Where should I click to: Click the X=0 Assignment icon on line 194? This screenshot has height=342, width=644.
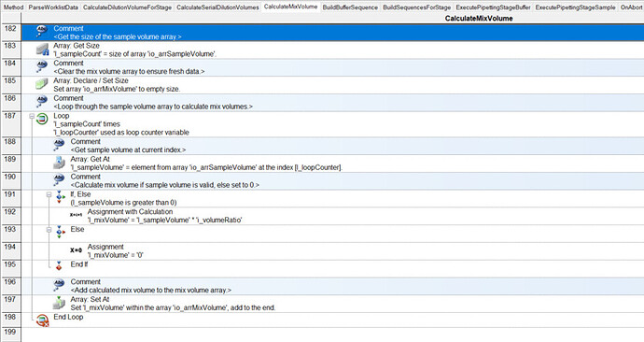[76, 249]
